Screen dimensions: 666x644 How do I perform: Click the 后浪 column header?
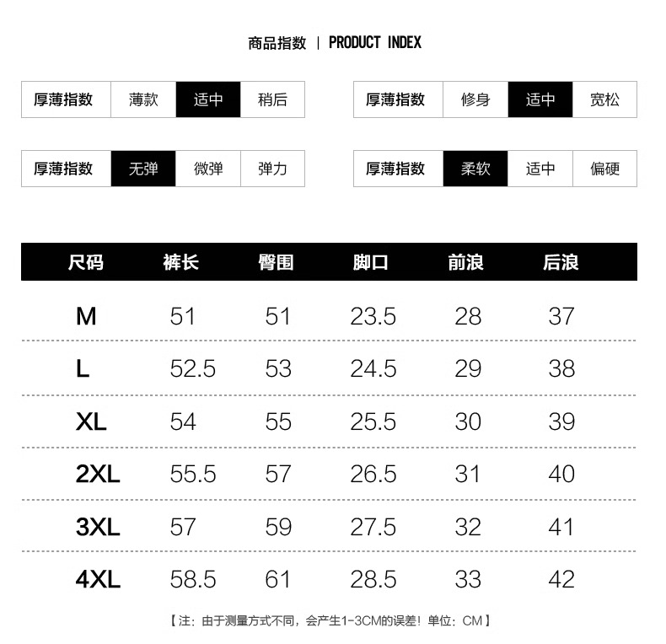pos(561,262)
